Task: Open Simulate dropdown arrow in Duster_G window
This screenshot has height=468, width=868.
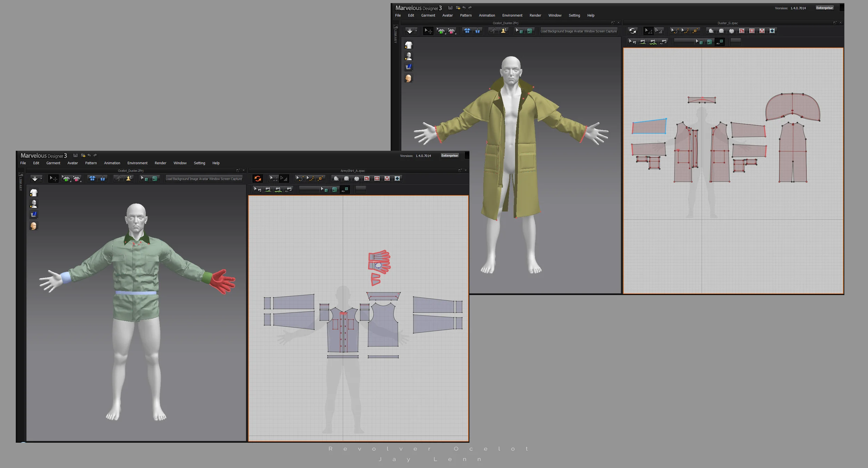Action: click(x=416, y=31)
